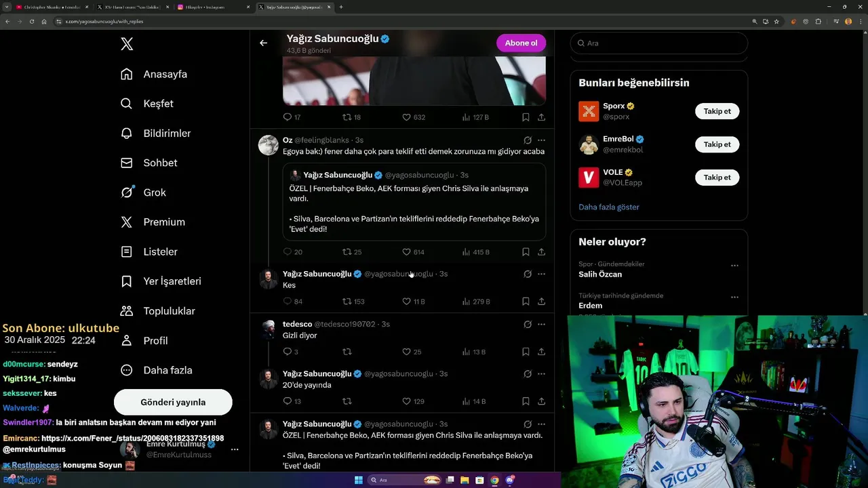Open more options on '20'de yayında' post
The image size is (868, 488).
tap(541, 373)
